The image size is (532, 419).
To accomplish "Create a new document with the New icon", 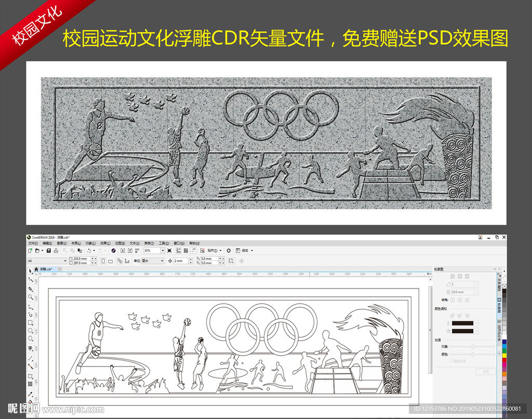I will tap(30, 251).
